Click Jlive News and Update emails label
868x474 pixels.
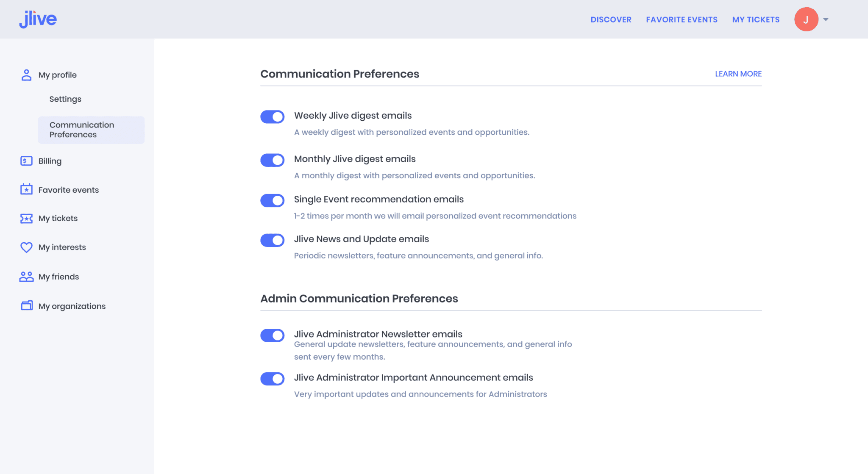[x=362, y=239]
